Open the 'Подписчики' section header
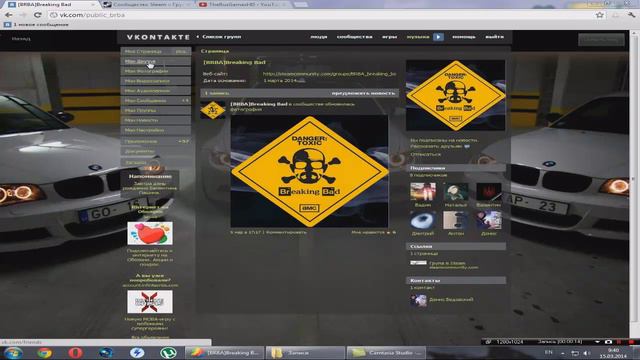640x360 pixels. 456,168
